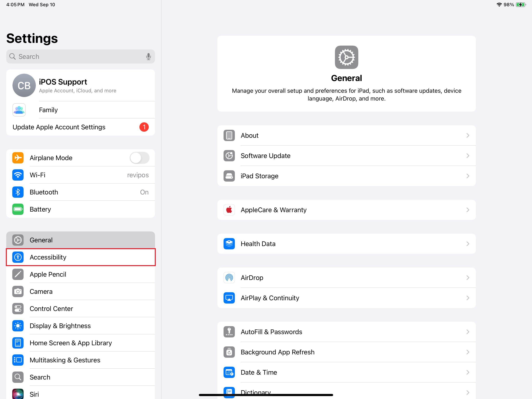The height and width of the screenshot is (399, 532).
Task: Tap the AirPlay & Continuity icon
Action: [x=229, y=298]
